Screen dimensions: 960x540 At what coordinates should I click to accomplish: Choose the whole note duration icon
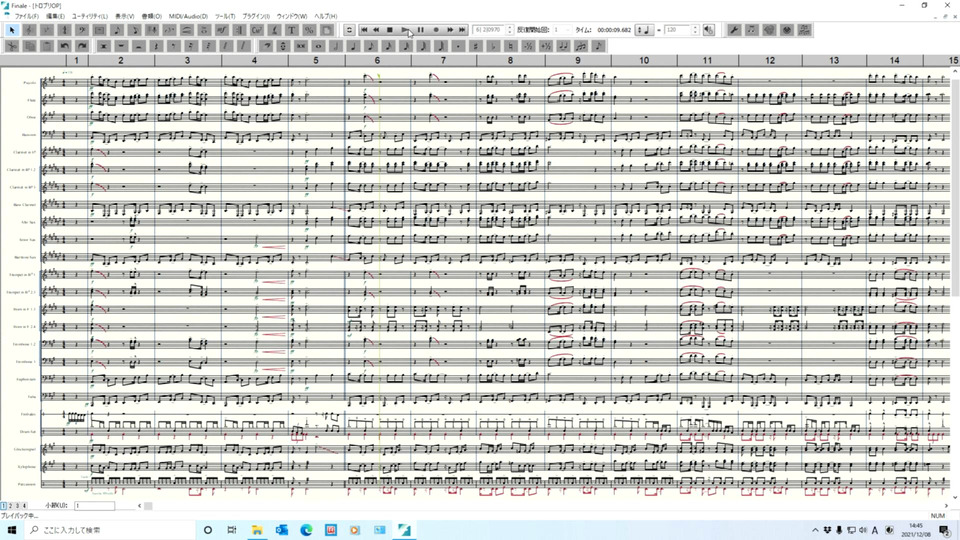tap(318, 46)
